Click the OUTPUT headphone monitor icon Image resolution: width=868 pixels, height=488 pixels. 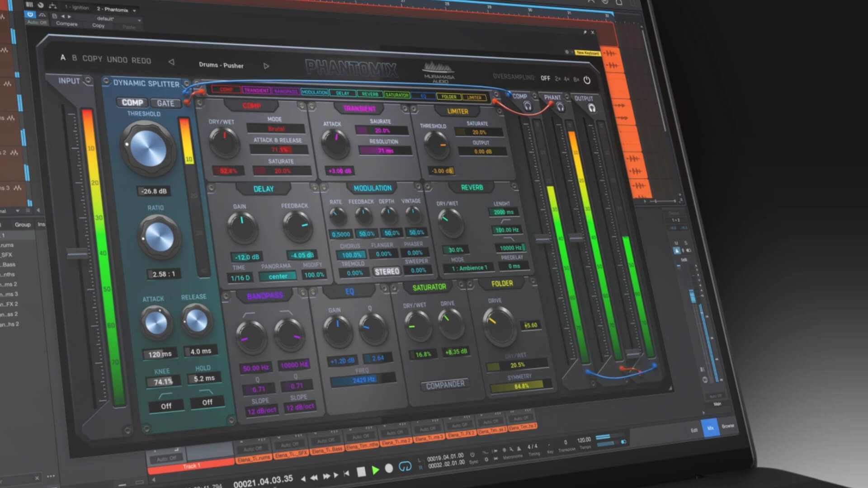[592, 108]
